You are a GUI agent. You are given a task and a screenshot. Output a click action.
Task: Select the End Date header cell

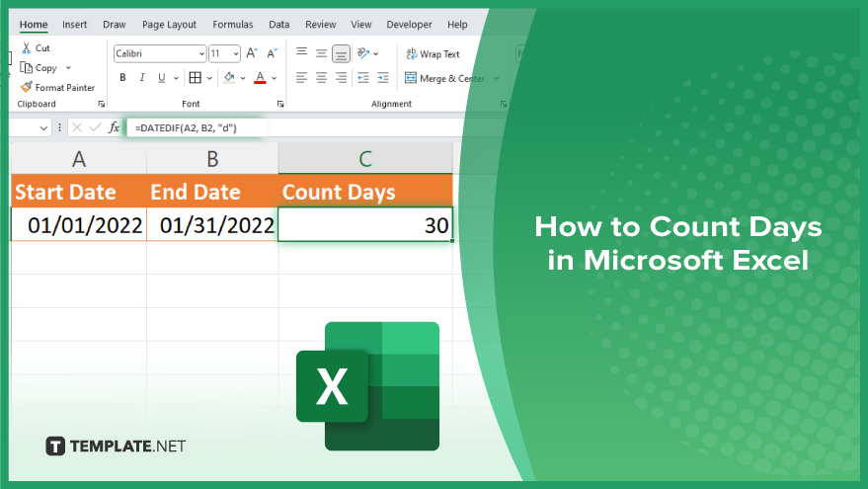click(212, 192)
